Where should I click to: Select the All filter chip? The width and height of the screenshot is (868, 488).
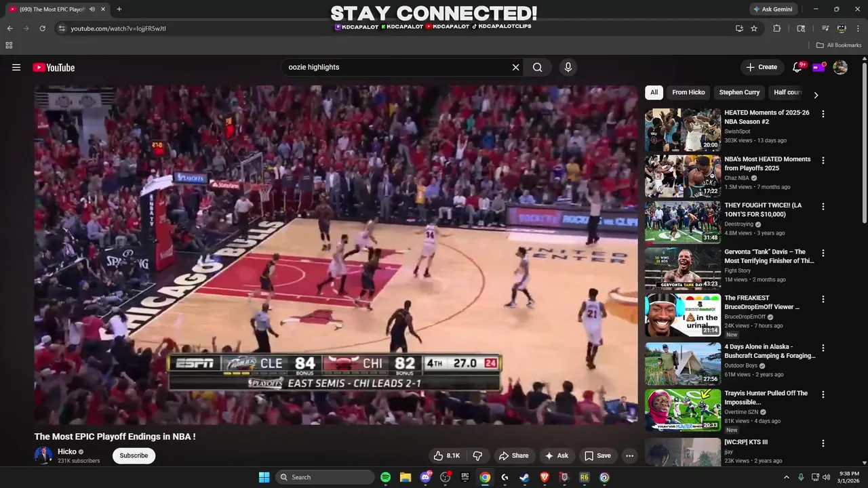pyautogui.click(x=654, y=92)
